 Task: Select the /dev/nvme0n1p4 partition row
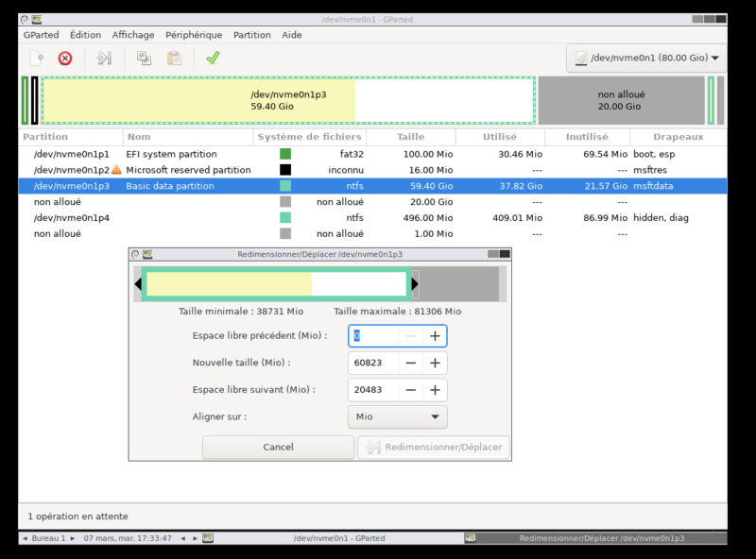[72, 218]
